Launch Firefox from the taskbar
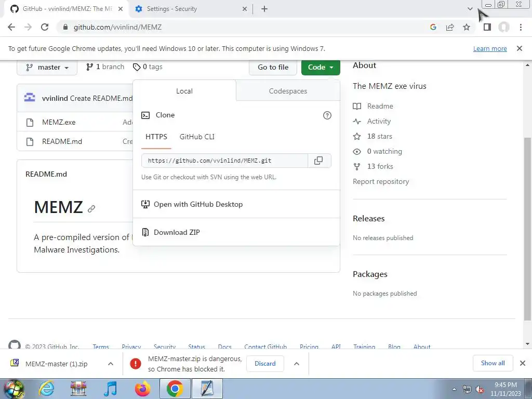 pos(142,389)
